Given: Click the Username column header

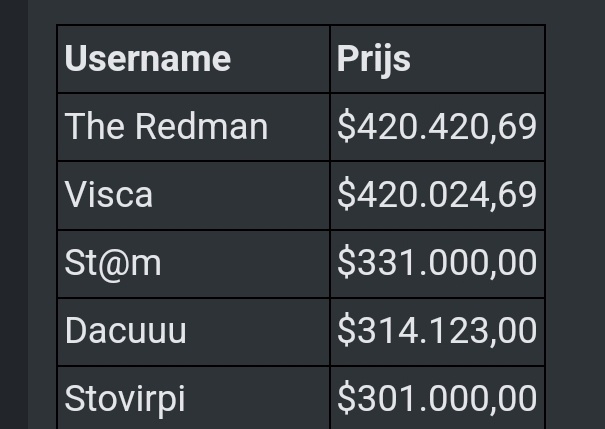Looking at the screenshot, I should (x=148, y=59).
